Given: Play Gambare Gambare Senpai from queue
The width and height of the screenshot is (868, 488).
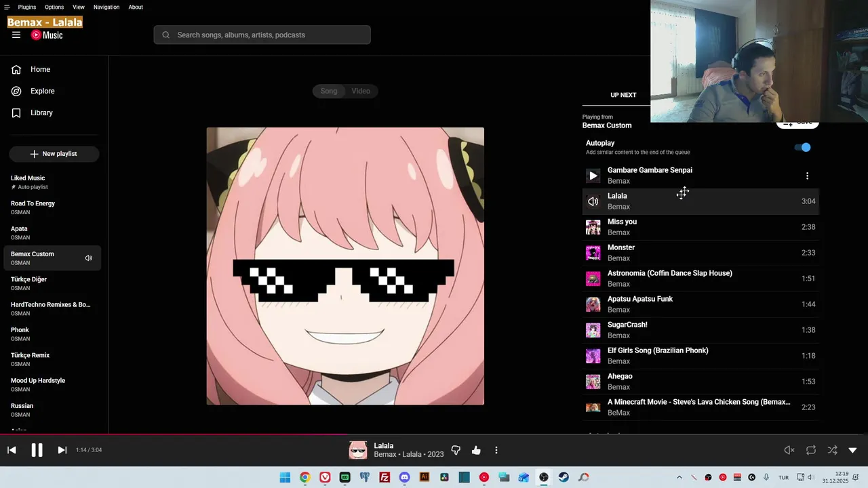Looking at the screenshot, I should point(593,176).
